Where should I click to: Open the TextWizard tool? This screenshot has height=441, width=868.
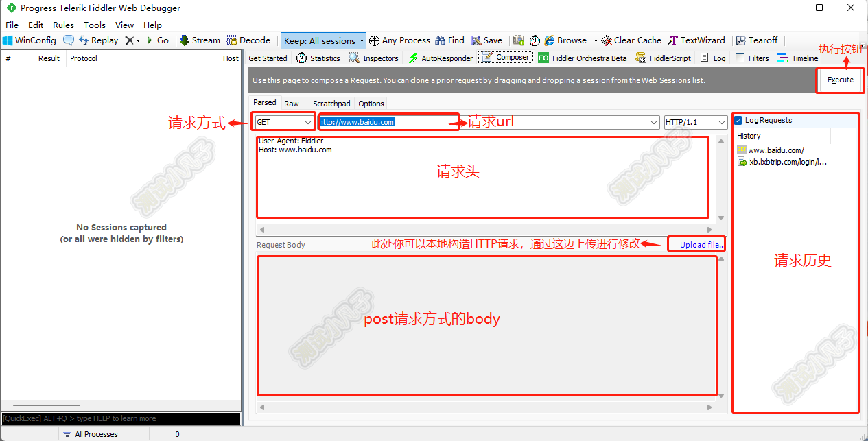pos(696,40)
